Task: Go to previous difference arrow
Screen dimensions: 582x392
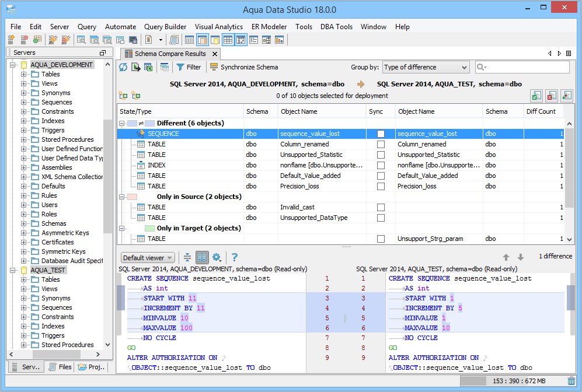Action: click(x=506, y=257)
